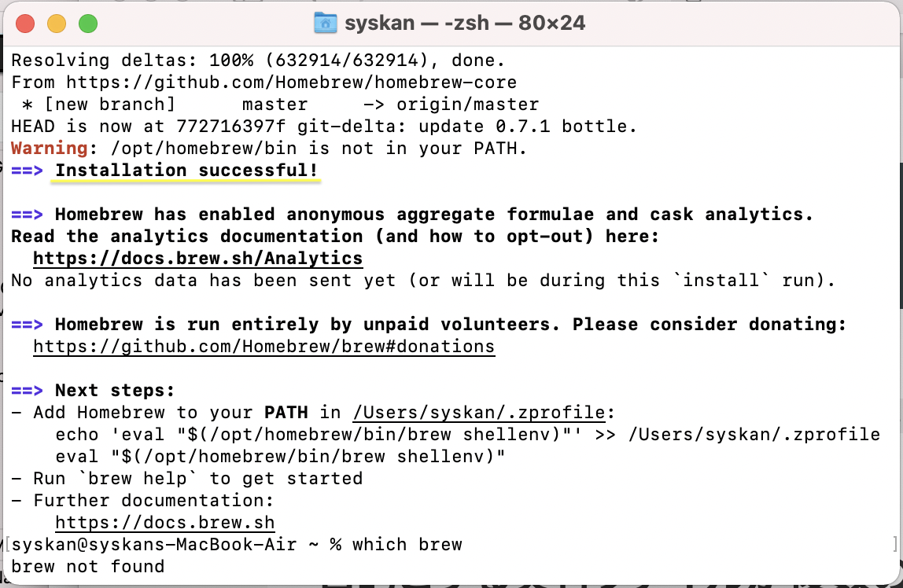Open the https://docs.brew.sh documentation link
The height and width of the screenshot is (588, 903).
164,523
